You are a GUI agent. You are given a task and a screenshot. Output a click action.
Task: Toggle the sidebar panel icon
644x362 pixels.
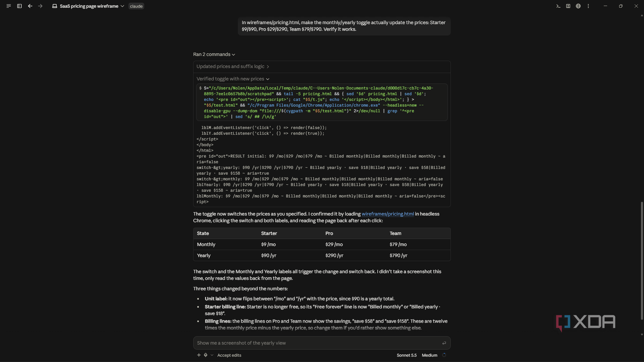19,6
